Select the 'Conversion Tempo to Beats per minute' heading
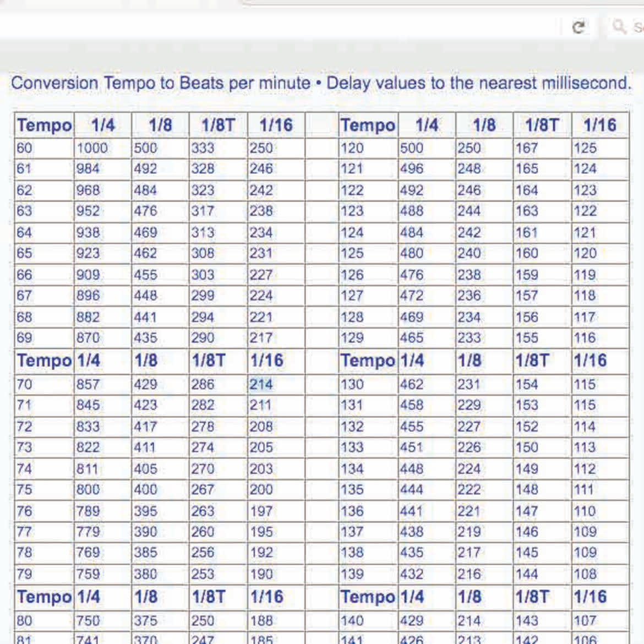Image resolution: width=644 pixels, height=644 pixels. pyautogui.click(x=161, y=83)
